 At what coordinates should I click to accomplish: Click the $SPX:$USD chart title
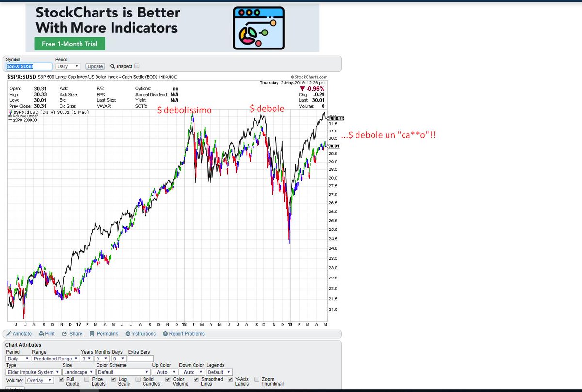(21, 77)
